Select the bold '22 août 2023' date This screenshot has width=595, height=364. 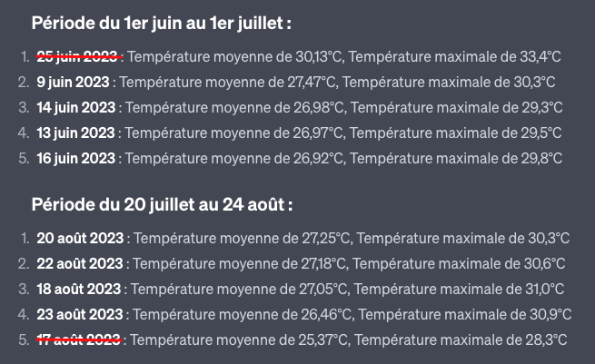point(80,264)
